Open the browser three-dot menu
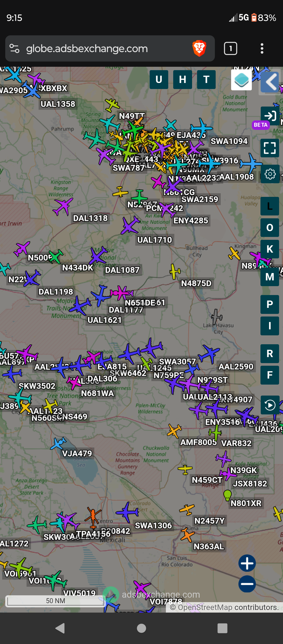The image size is (283, 644). (x=262, y=48)
